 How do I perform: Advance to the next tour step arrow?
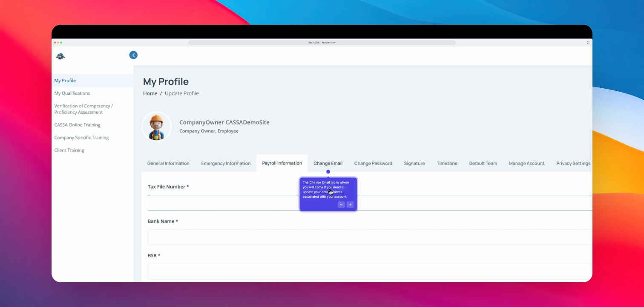[350, 205]
